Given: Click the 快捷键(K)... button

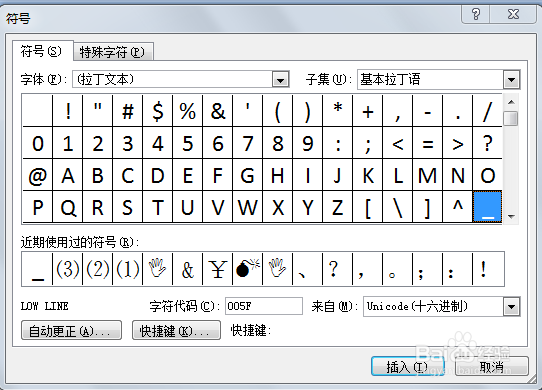Looking at the screenshot, I should tap(176, 331).
